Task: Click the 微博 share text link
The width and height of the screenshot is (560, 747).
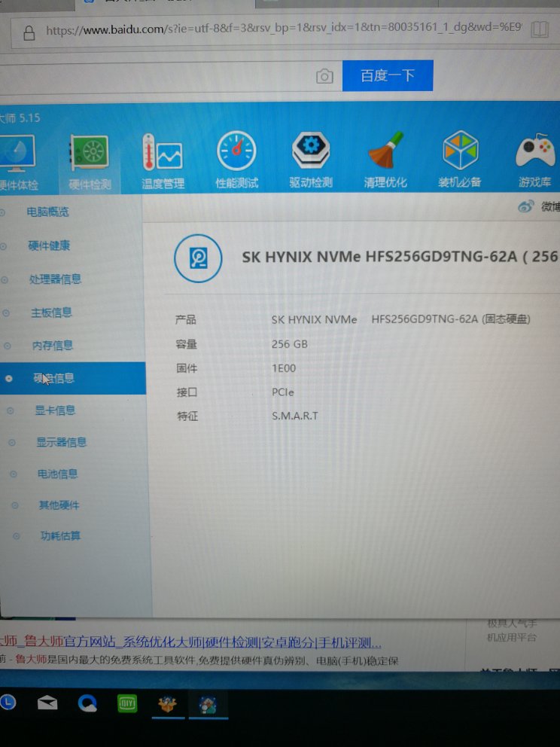Action: tap(550, 206)
